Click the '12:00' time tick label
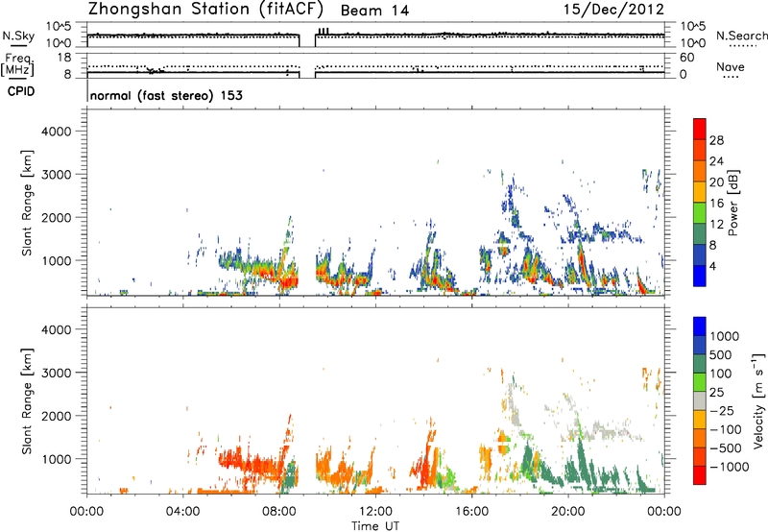Screen dimensions: 768x532 375,512
